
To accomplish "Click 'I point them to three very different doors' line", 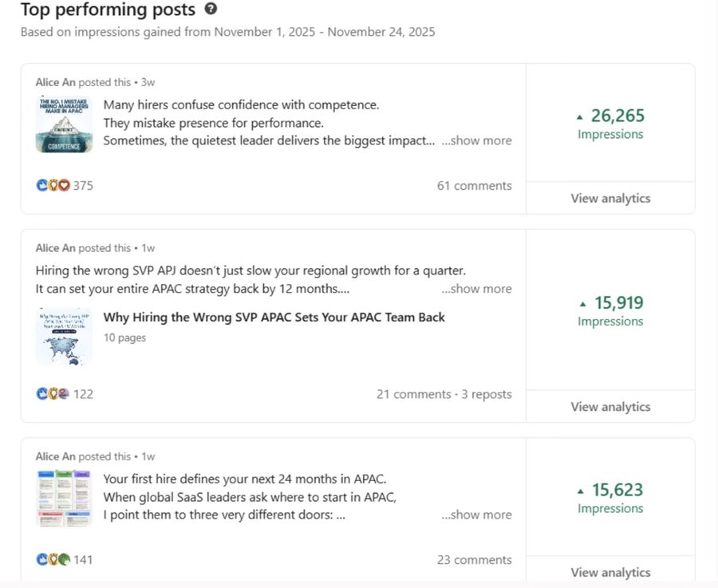I will pos(224,515).
